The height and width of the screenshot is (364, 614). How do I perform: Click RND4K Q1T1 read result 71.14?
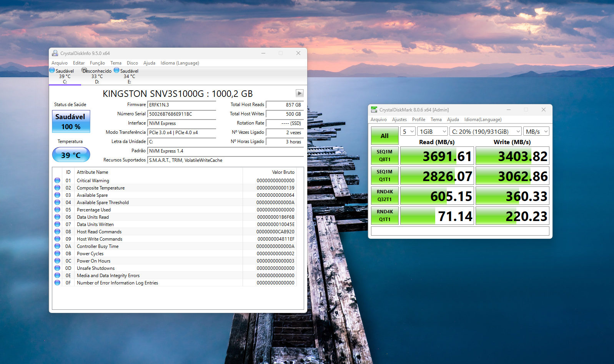point(437,216)
